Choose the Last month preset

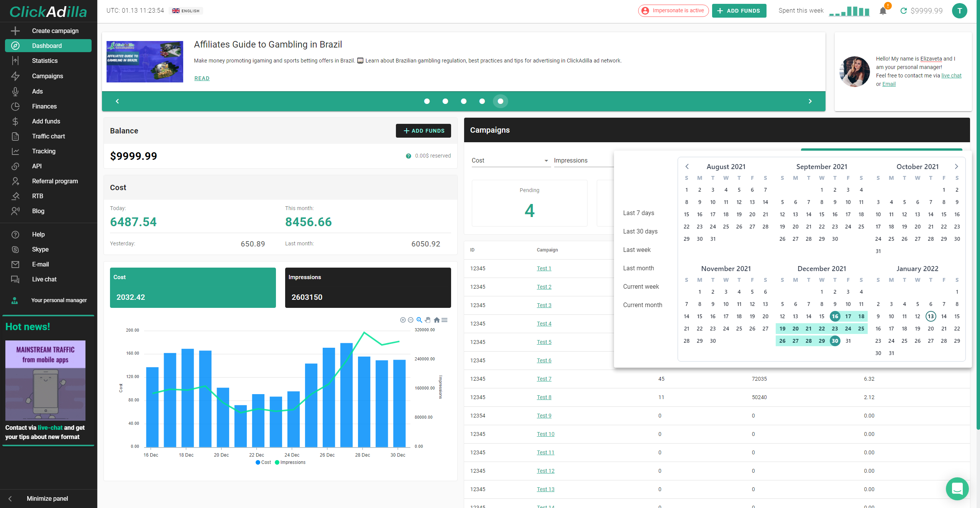(639, 268)
